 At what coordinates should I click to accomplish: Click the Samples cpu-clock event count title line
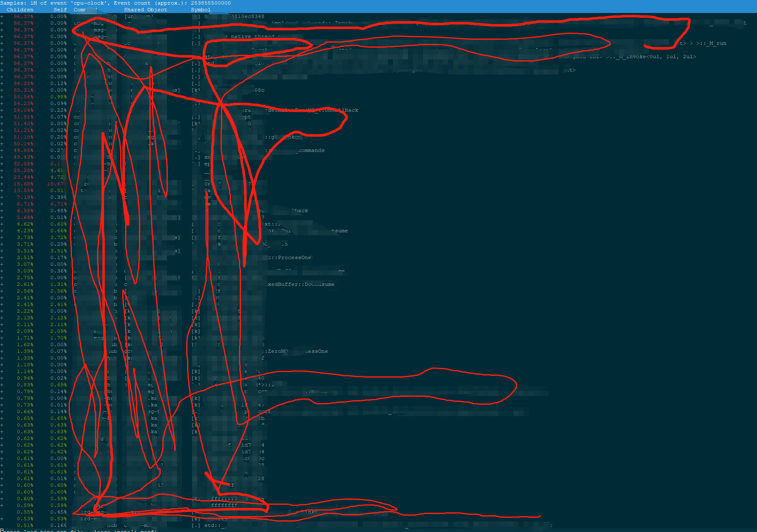pos(115,3)
